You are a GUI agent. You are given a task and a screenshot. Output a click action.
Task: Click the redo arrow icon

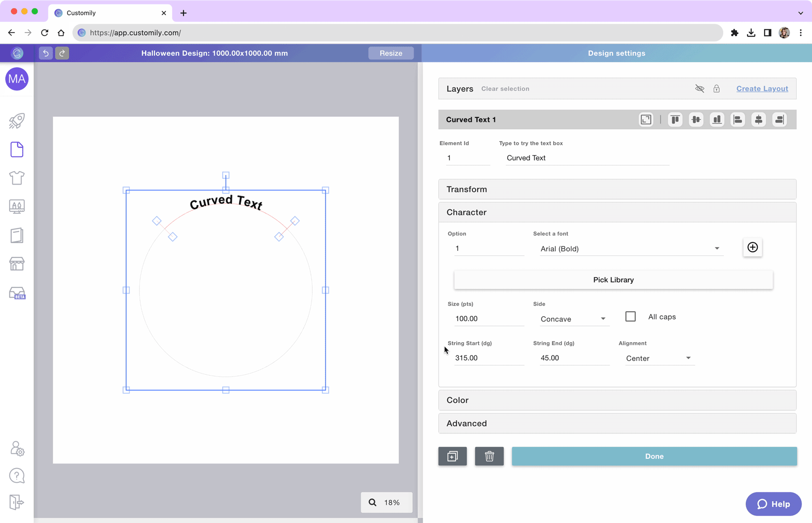click(62, 53)
